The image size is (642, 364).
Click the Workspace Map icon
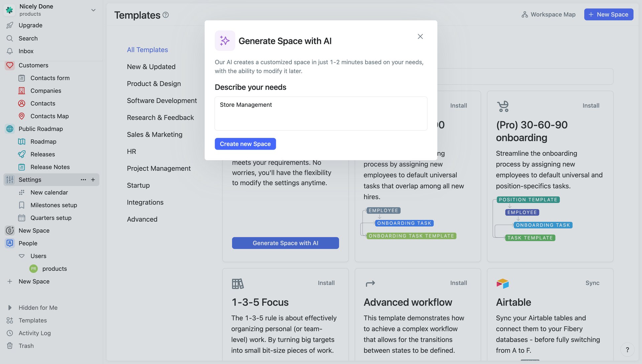(524, 14)
